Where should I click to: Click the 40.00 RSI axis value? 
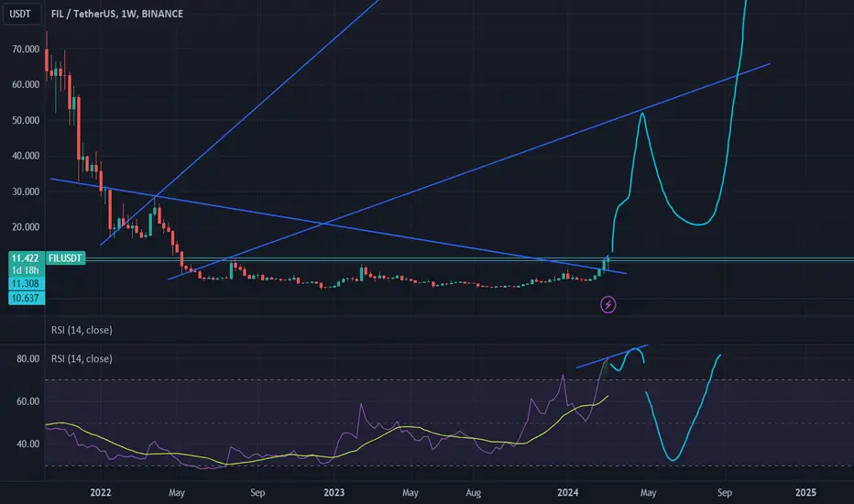(27, 444)
